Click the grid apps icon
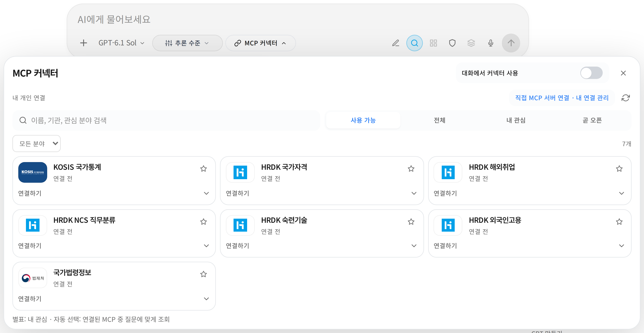Viewport: 644px width, 333px height. [x=433, y=43]
